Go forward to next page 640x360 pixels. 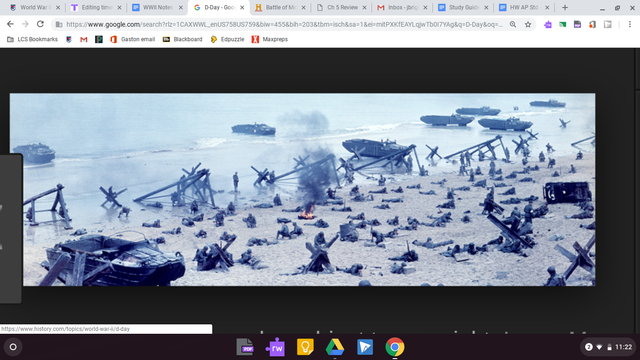tap(25, 24)
